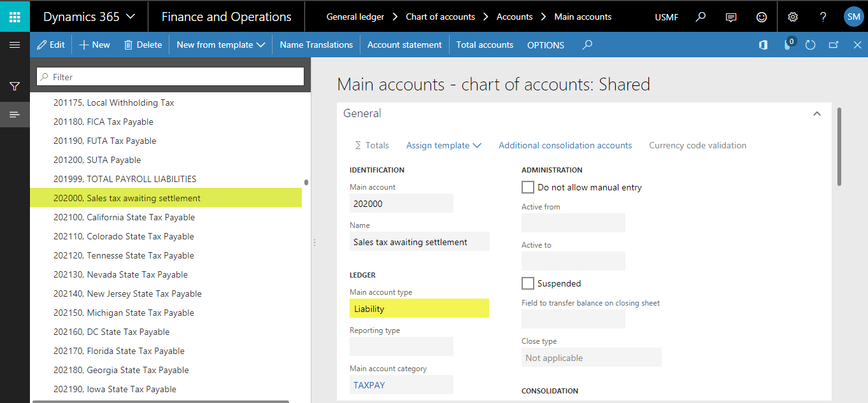Select 201180, FICA Tax Payable

pos(166,122)
